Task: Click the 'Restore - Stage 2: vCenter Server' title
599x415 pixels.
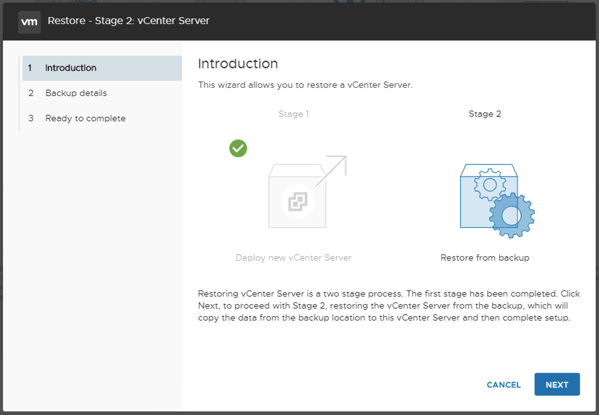Action: 128,21
